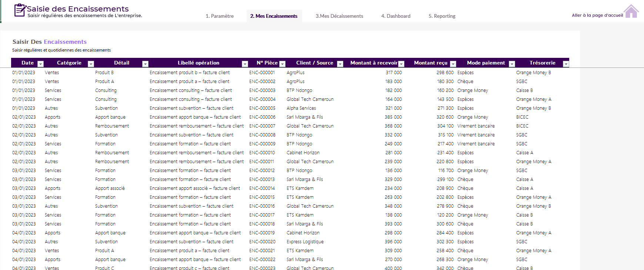Select cell ENC-000020
The image size is (644, 270).
coord(262,242)
